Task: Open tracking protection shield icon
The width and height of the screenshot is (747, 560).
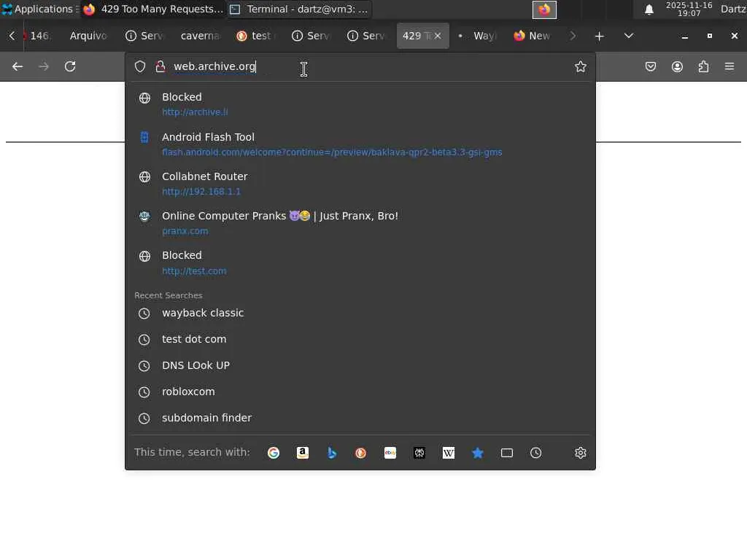Action: click(x=140, y=66)
